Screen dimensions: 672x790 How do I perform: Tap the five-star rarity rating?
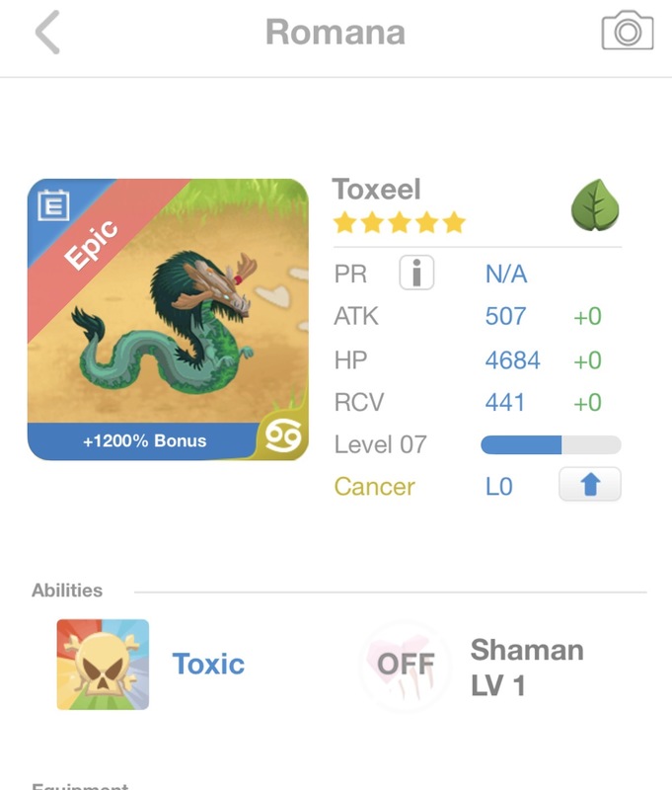coord(399,223)
